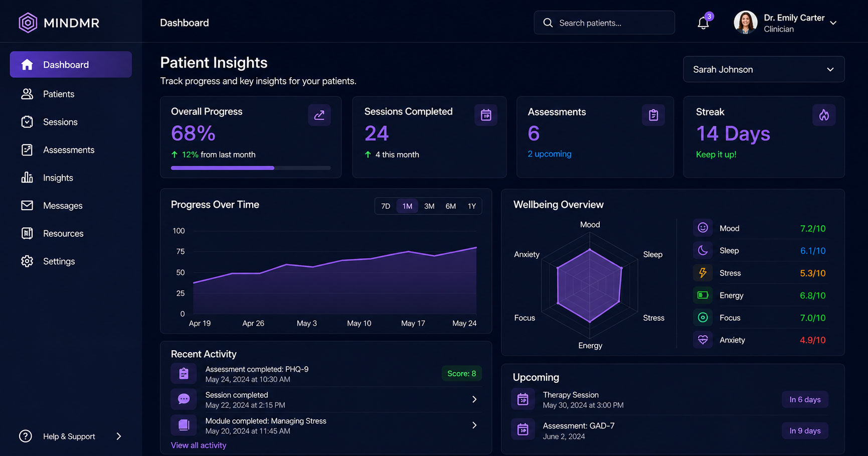
Task: Click the MINDMR hexagon logo
Action: tap(28, 23)
